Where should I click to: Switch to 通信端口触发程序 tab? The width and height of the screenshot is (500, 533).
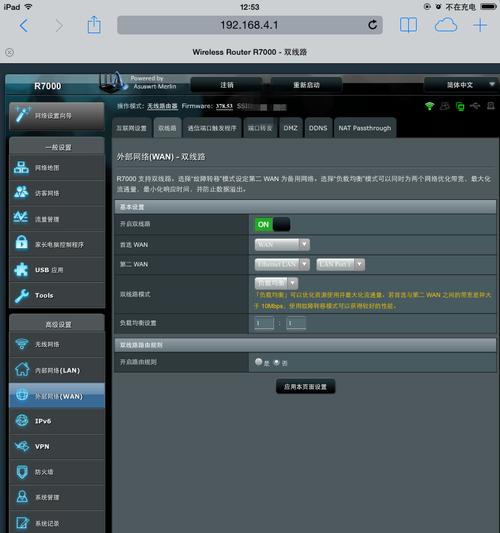pos(212,128)
